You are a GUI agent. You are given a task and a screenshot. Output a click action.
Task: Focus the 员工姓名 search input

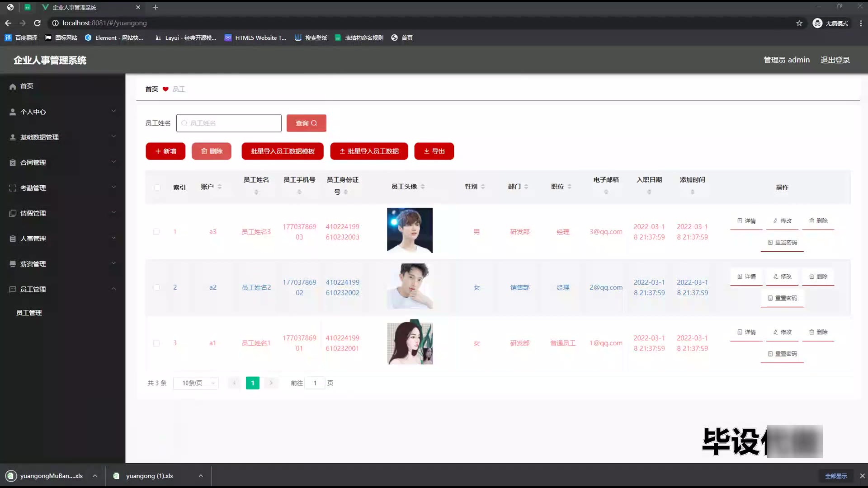pos(229,123)
